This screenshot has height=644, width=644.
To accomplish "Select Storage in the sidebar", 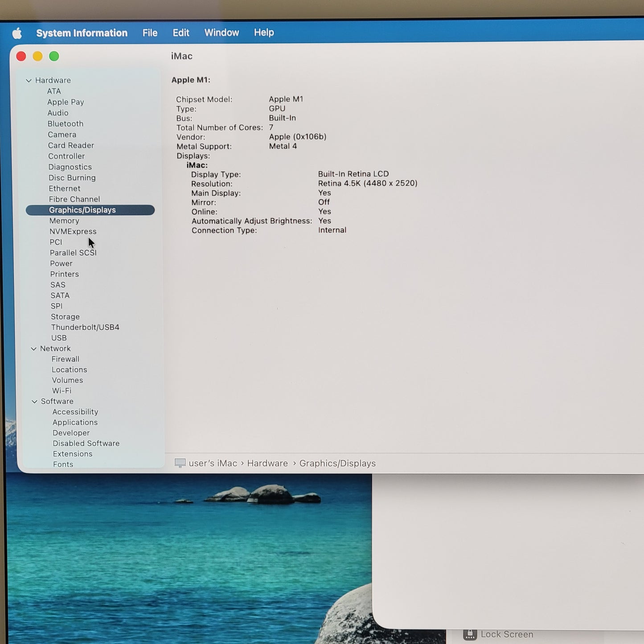I will (65, 317).
